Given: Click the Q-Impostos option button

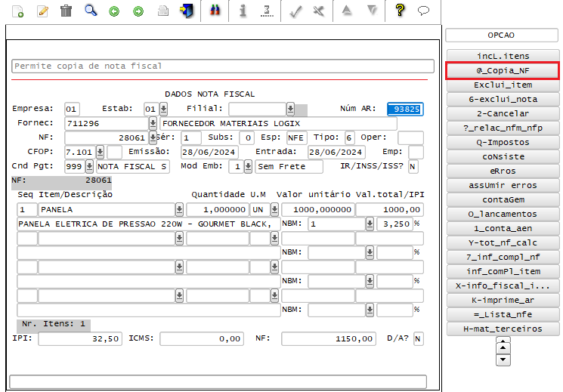Looking at the screenshot, I should [503, 143].
